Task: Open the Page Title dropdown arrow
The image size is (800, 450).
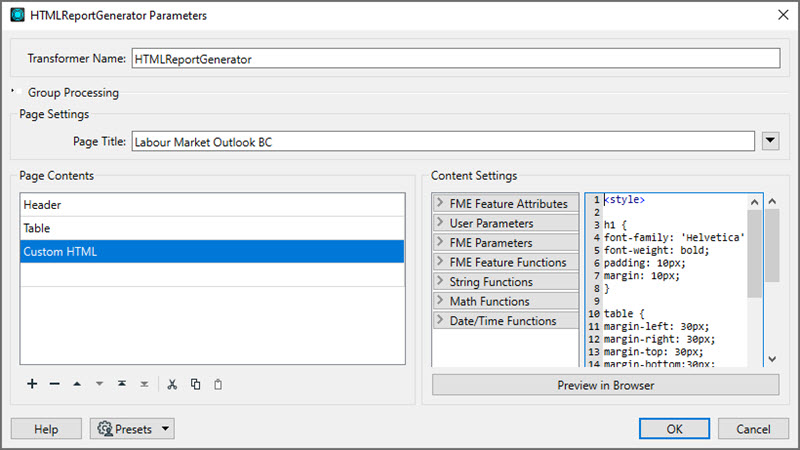Action: tap(770, 141)
